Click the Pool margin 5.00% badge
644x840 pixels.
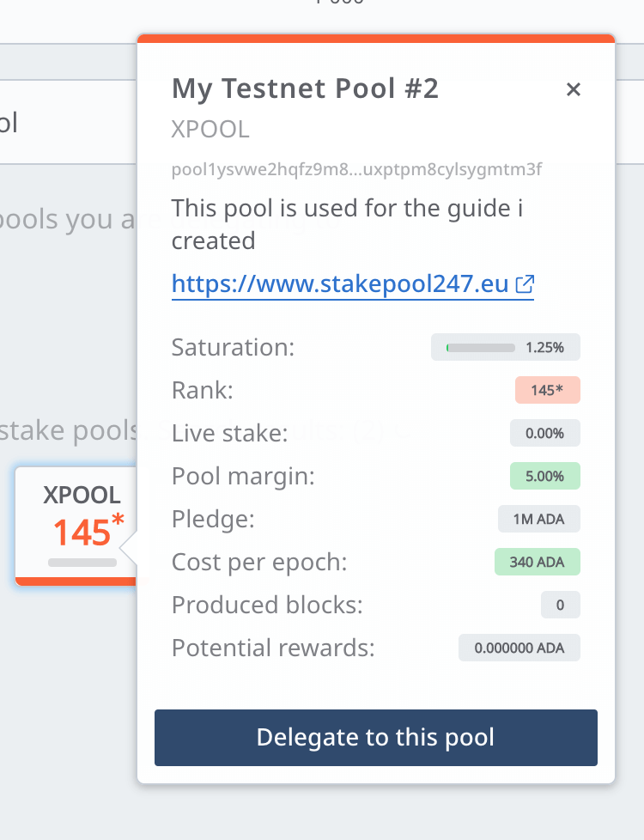[x=544, y=476]
